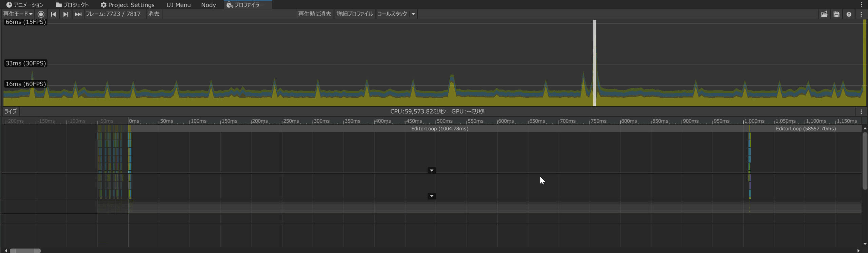Viewport: 868px width, 253px height.
Task: Jump to the latest frame
Action: [78, 14]
